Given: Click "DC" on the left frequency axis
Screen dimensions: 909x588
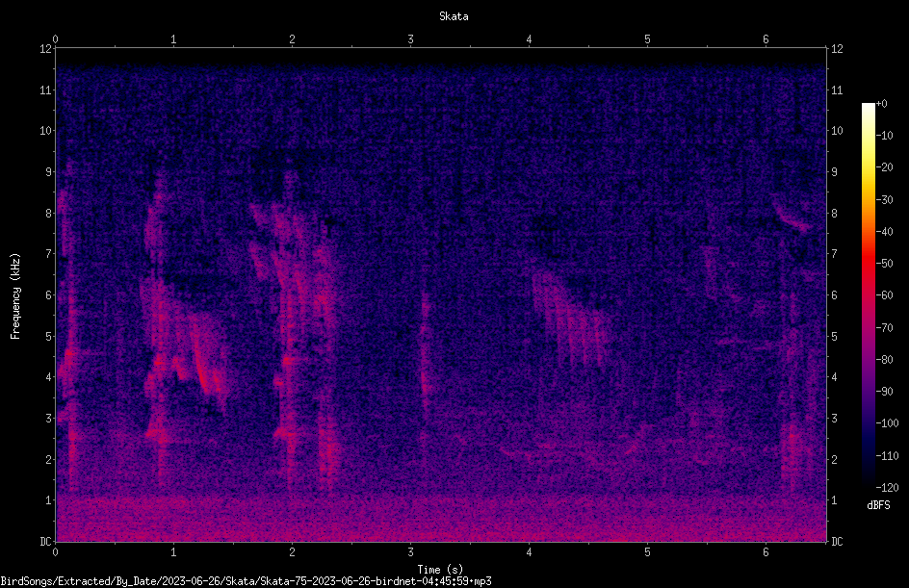Looking at the screenshot, I should click(45, 542).
